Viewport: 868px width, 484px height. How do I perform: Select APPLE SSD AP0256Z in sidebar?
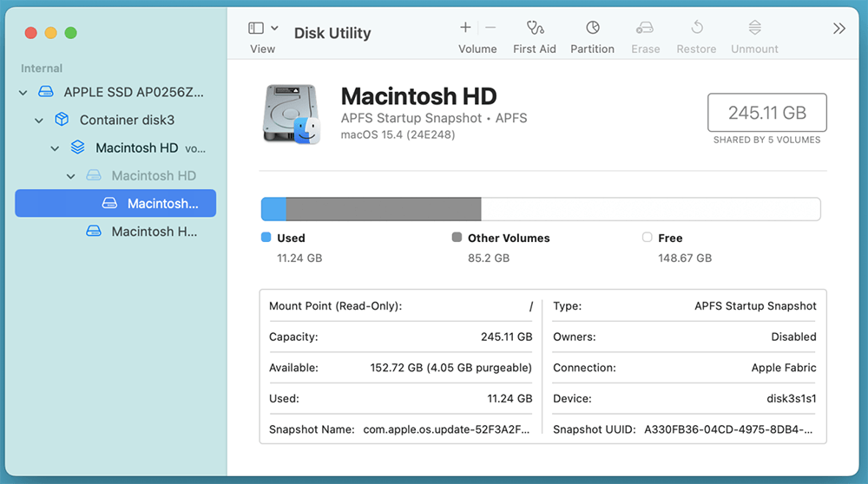pos(115,92)
